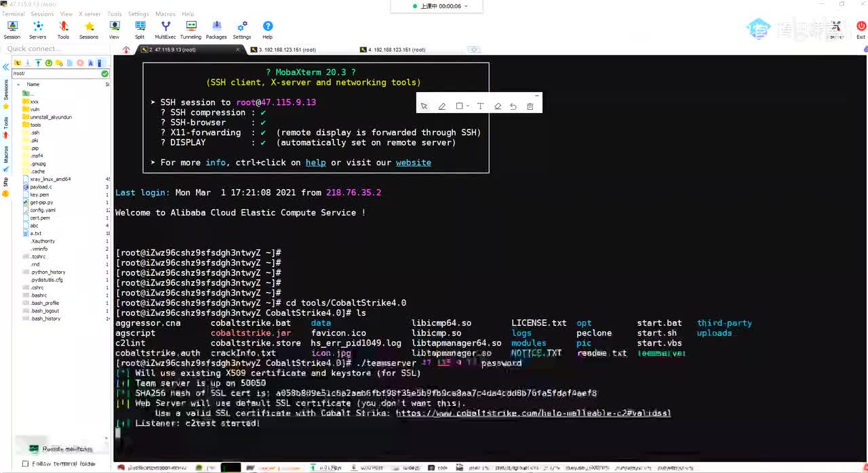Open the Session toolbar button
The width and height of the screenshot is (868, 473).
12,30
